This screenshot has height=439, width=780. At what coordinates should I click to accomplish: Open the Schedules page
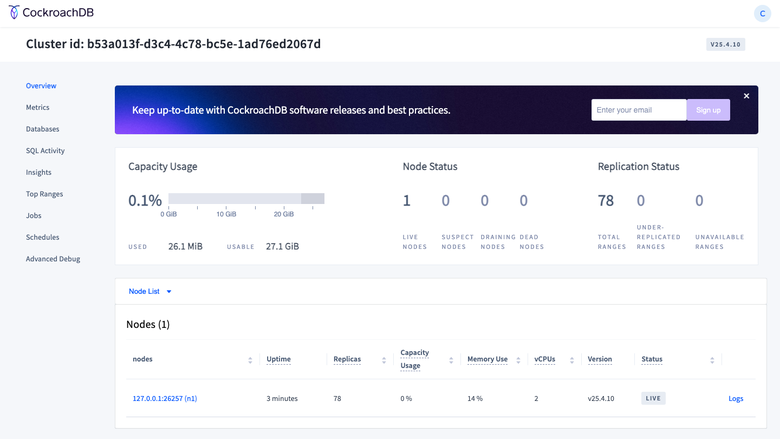42,237
